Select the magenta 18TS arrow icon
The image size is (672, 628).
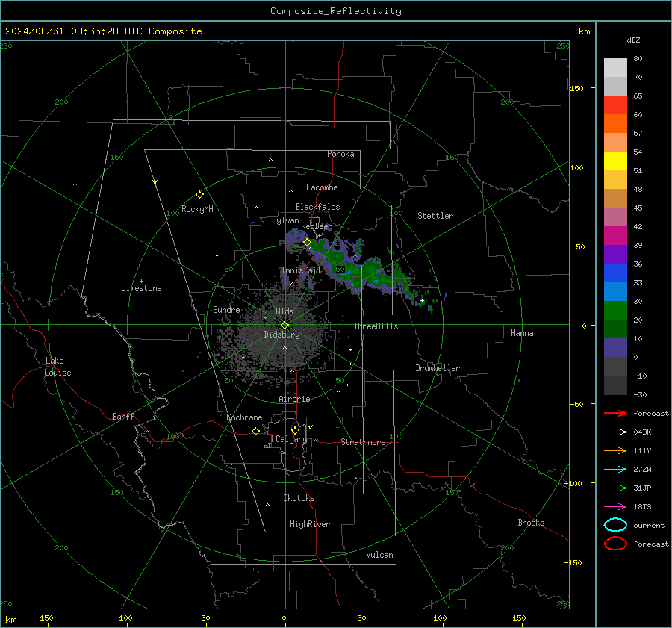point(615,507)
